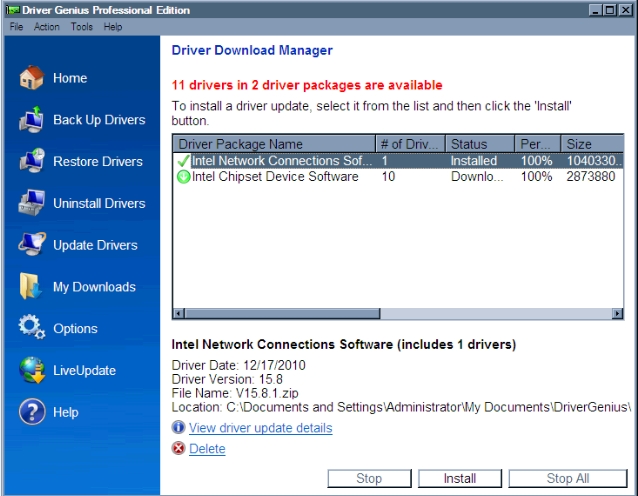Click the Home house icon in sidebar

(32, 78)
